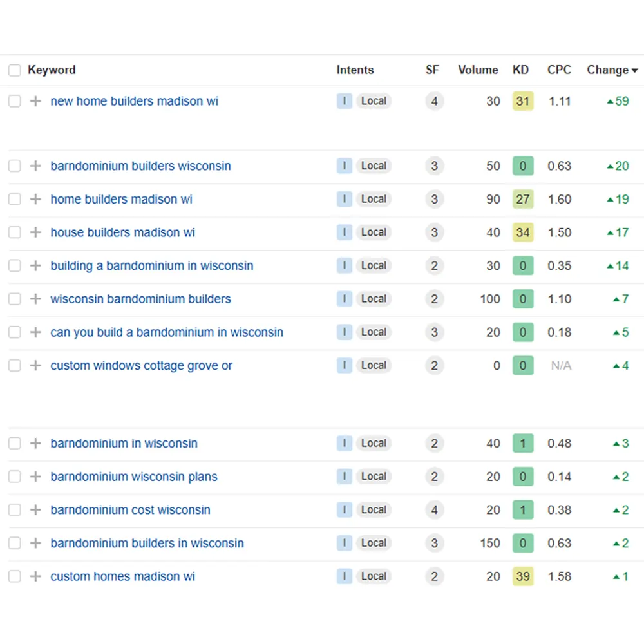Click the plus icon beside 'new home builders madison wi'

click(35, 101)
